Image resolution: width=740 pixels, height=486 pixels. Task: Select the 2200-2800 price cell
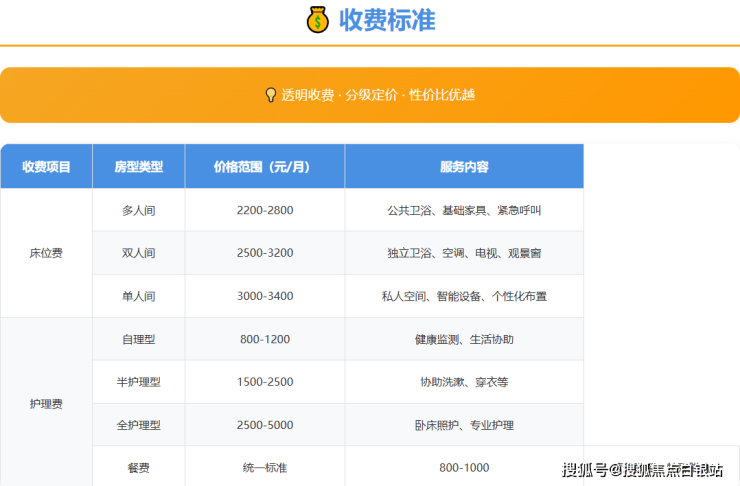click(x=264, y=211)
